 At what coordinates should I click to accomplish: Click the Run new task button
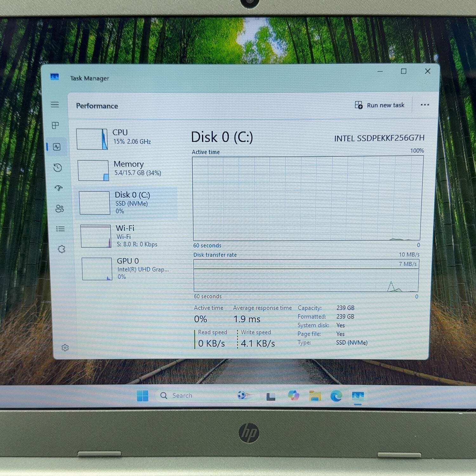(x=380, y=105)
